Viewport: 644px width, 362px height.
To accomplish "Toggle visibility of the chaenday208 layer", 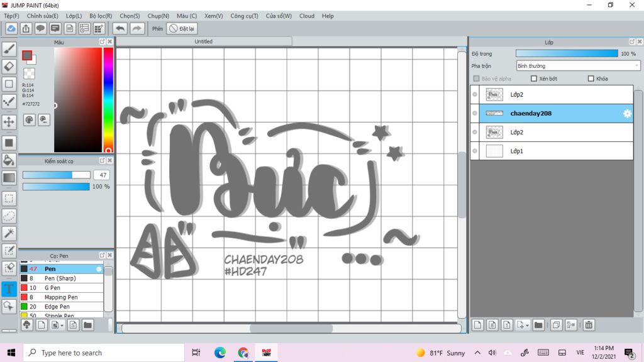I will click(x=475, y=113).
